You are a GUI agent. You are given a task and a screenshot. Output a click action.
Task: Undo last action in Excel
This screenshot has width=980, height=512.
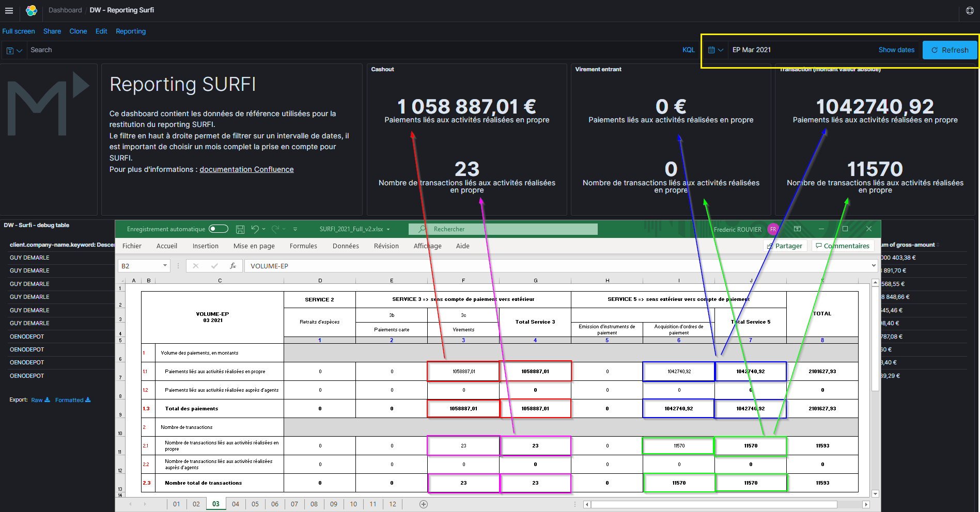pyautogui.click(x=255, y=229)
